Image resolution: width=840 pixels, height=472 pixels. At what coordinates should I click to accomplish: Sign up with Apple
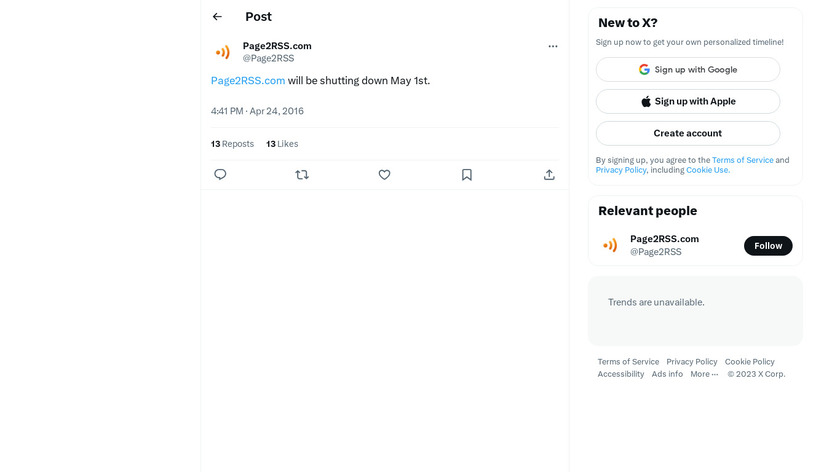pyautogui.click(x=688, y=102)
